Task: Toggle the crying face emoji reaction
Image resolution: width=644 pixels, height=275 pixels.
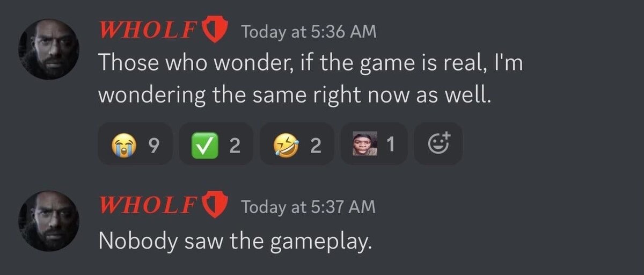Action: (135, 144)
